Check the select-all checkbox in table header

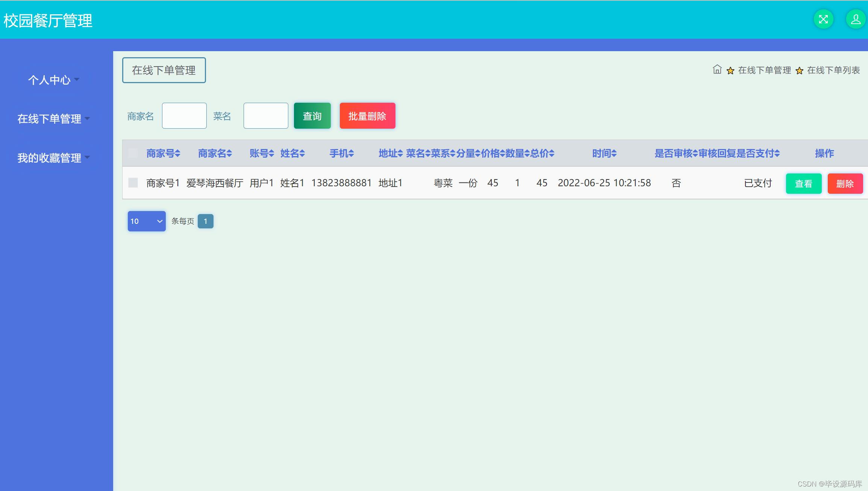pos(133,153)
